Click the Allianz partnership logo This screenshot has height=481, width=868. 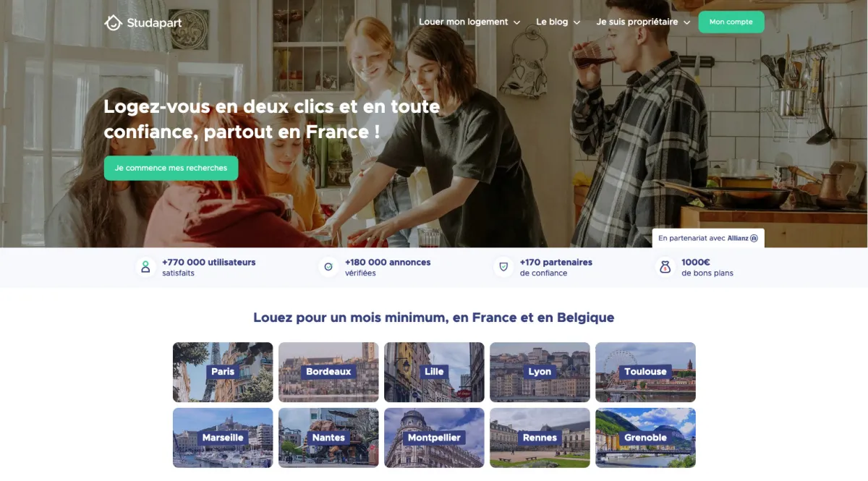pos(743,238)
